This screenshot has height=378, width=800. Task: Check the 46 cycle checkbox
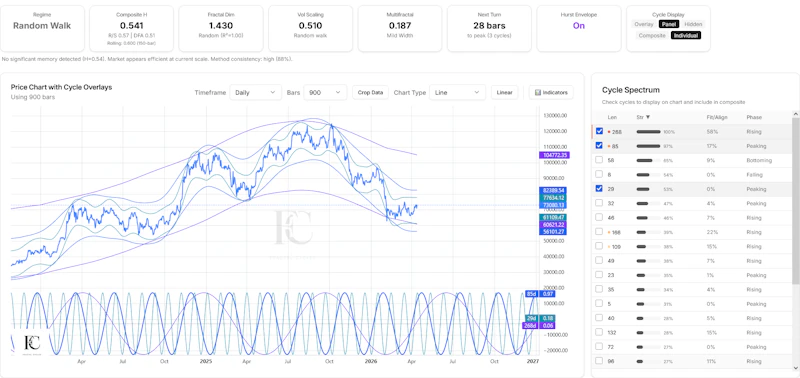click(599, 217)
